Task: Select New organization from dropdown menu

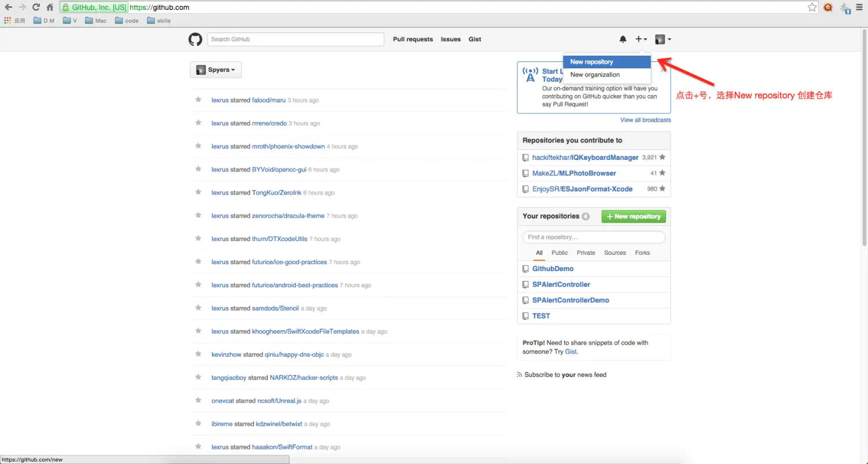Action: coord(607,75)
